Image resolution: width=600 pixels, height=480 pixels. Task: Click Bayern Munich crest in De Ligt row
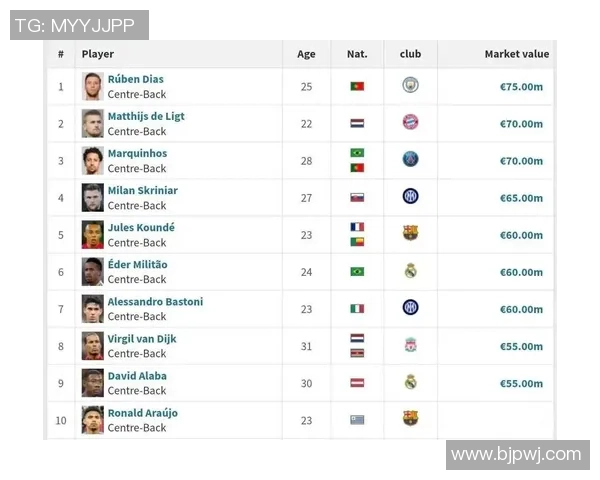(x=410, y=123)
